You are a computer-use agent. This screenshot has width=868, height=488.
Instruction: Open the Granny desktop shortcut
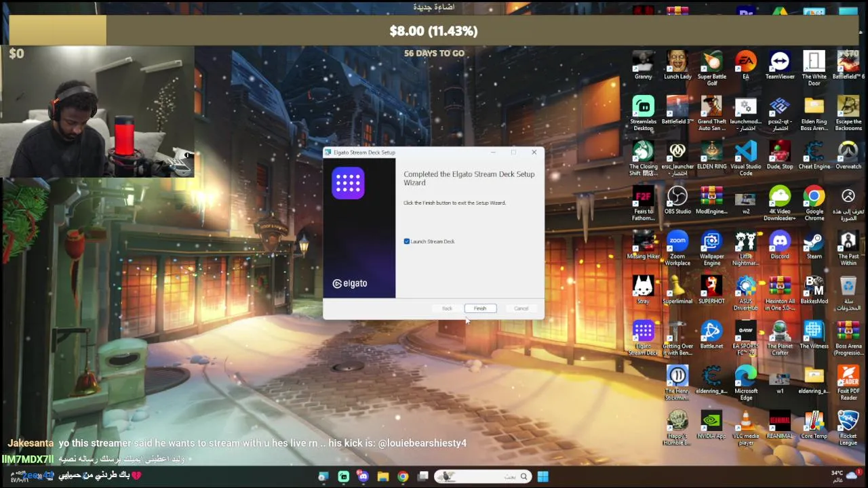point(643,65)
